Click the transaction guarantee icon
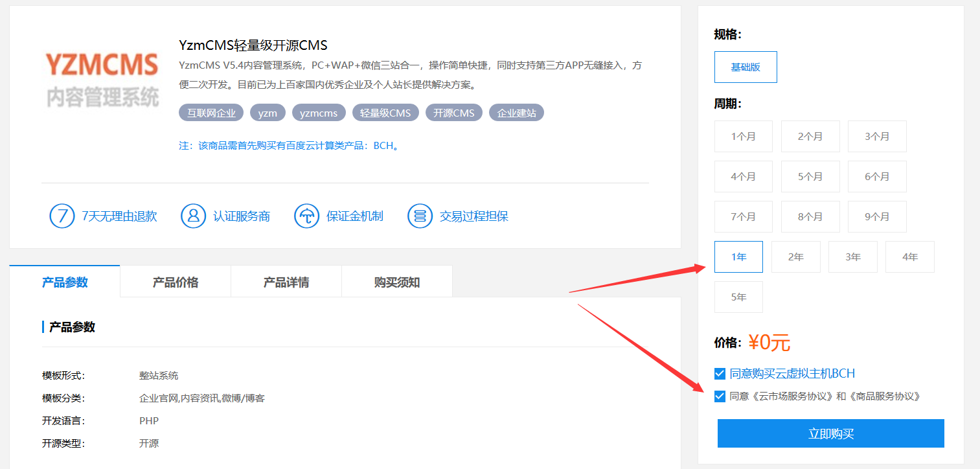Image resolution: width=980 pixels, height=469 pixels. [420, 216]
